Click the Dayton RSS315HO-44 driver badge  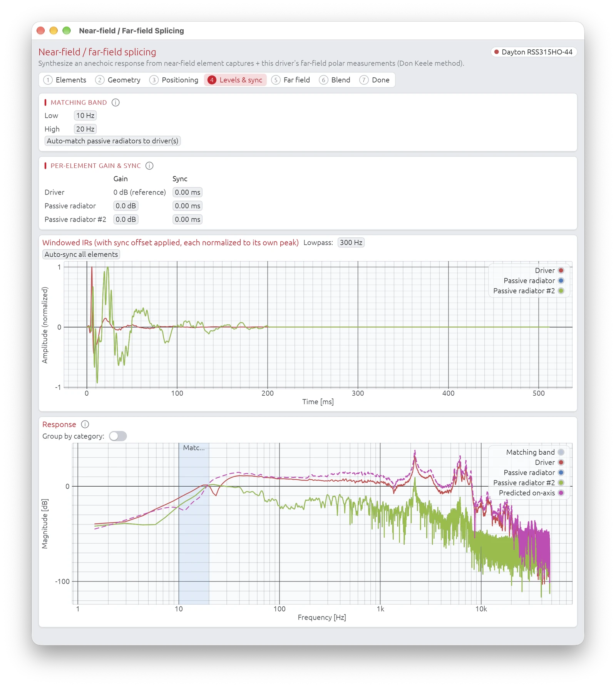[x=534, y=52]
